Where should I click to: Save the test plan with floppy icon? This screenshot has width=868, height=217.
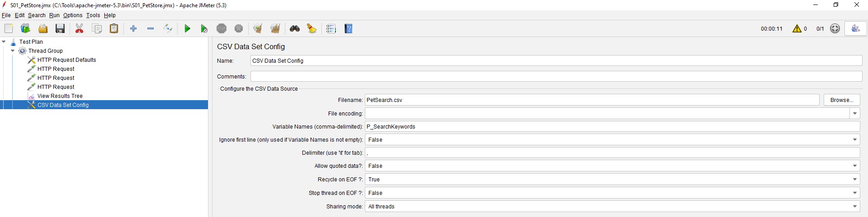pos(60,28)
